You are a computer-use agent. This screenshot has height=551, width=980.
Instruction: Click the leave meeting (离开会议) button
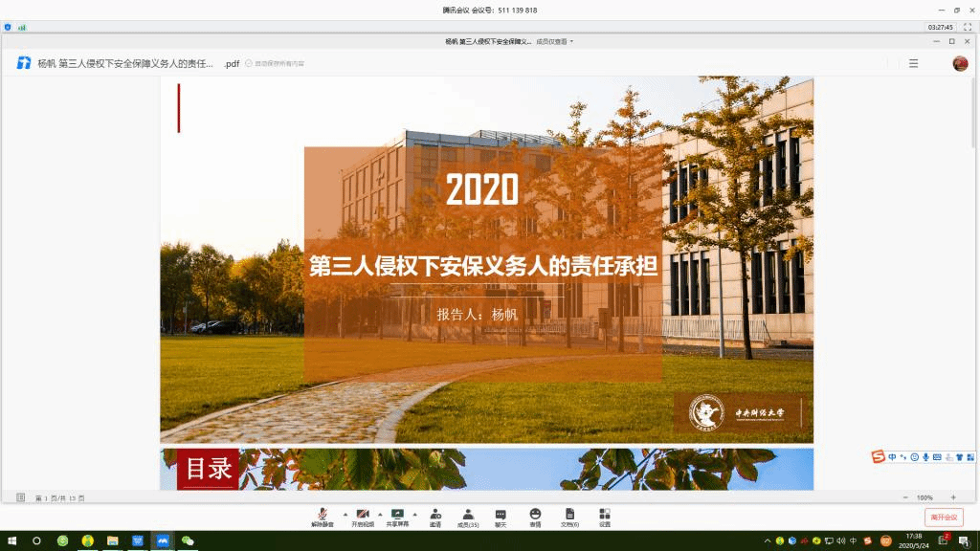coord(943,517)
